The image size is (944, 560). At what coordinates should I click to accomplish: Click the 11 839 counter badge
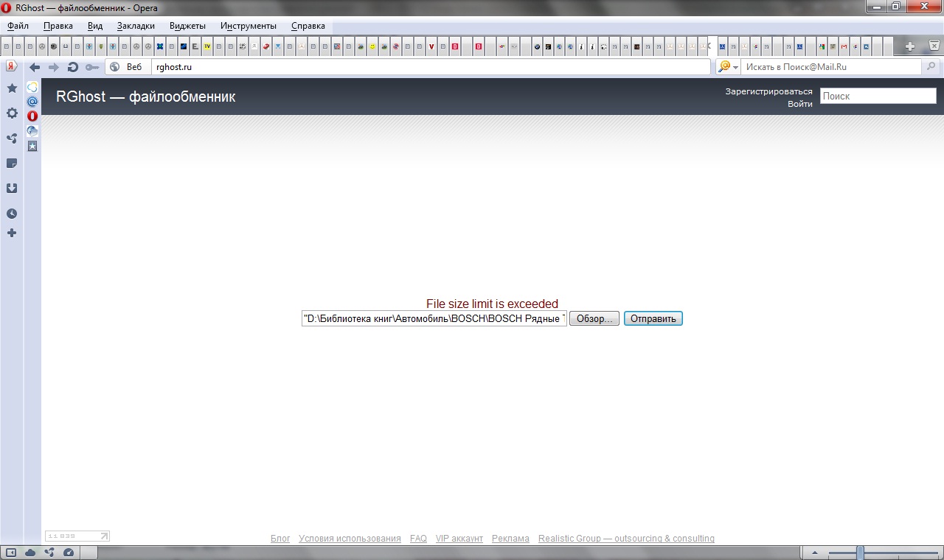[x=77, y=536]
